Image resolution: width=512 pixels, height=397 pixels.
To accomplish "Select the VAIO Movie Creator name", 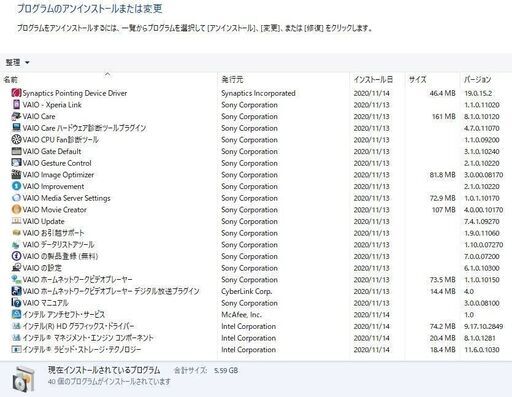I will (x=55, y=210).
